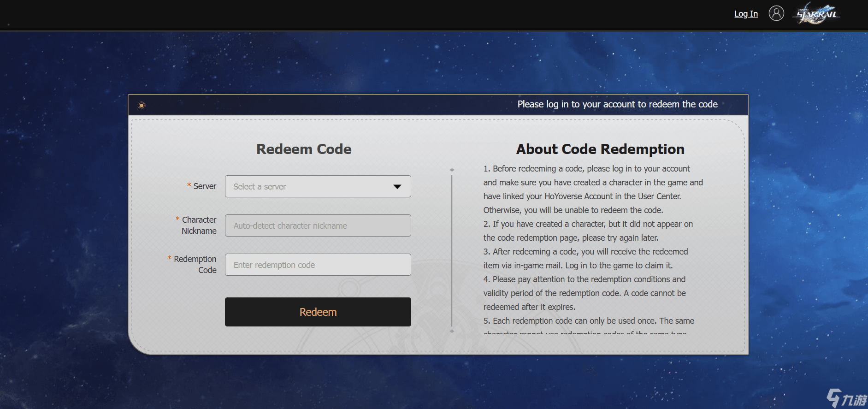Focus the Auto-detect character nickname field
This screenshot has width=868, height=409.
click(318, 225)
